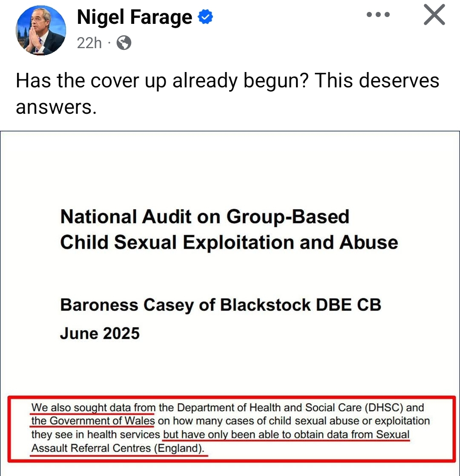Screen dimensions: 460x476
Task: Close the post with the X button
Action: tap(434, 15)
